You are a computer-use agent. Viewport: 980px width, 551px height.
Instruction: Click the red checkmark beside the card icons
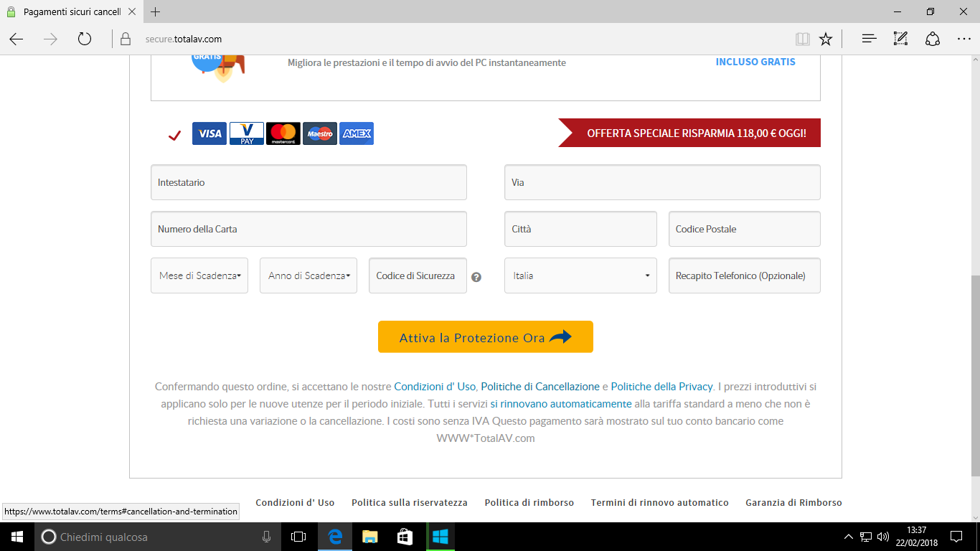pos(173,135)
